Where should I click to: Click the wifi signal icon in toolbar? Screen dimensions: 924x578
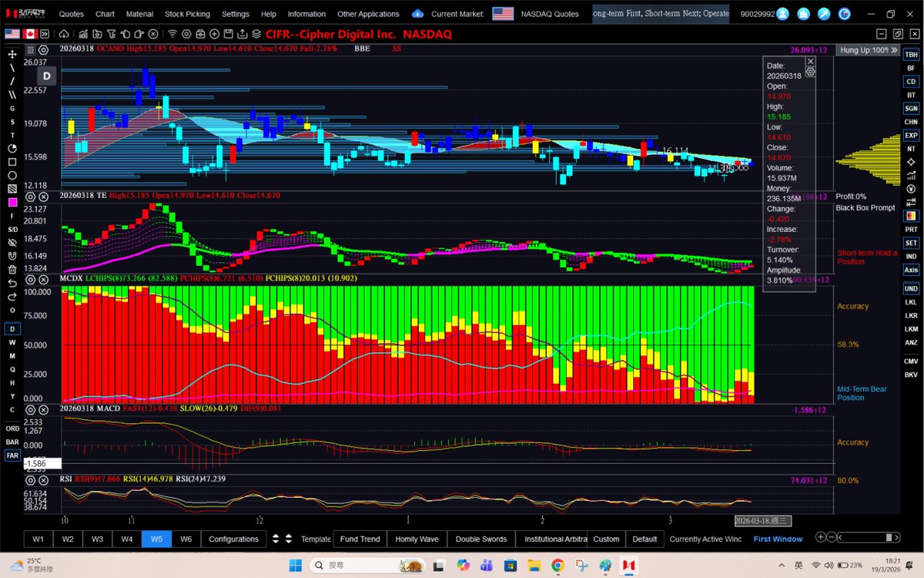(x=173, y=34)
